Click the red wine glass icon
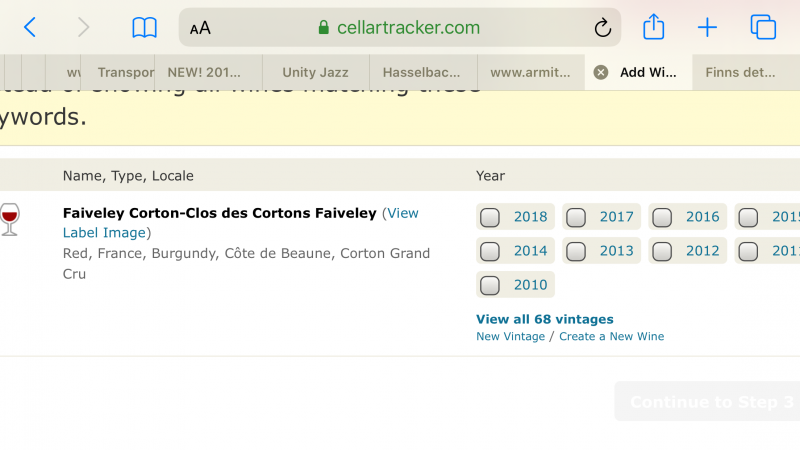Screen dimensions: 800x450 10,219
